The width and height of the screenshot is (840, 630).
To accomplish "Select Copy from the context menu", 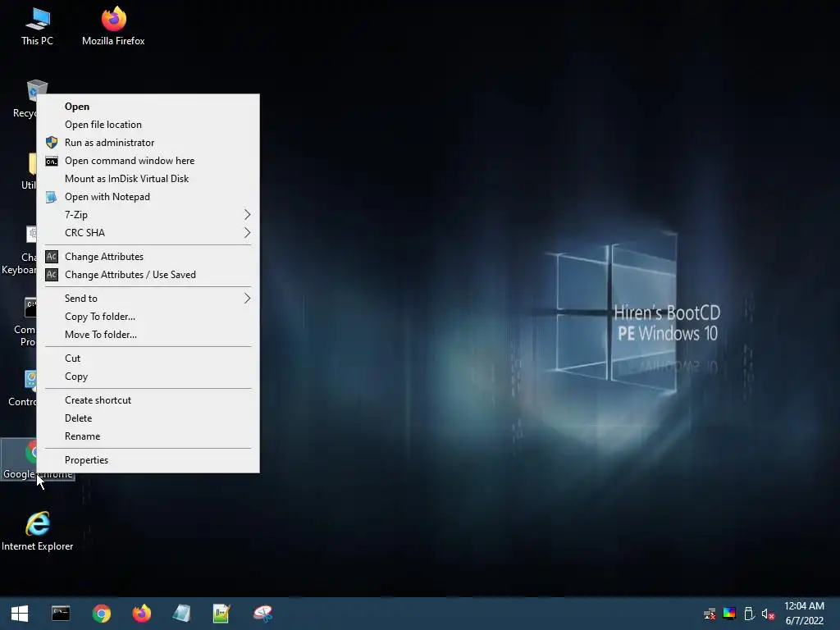I will pos(148,377).
